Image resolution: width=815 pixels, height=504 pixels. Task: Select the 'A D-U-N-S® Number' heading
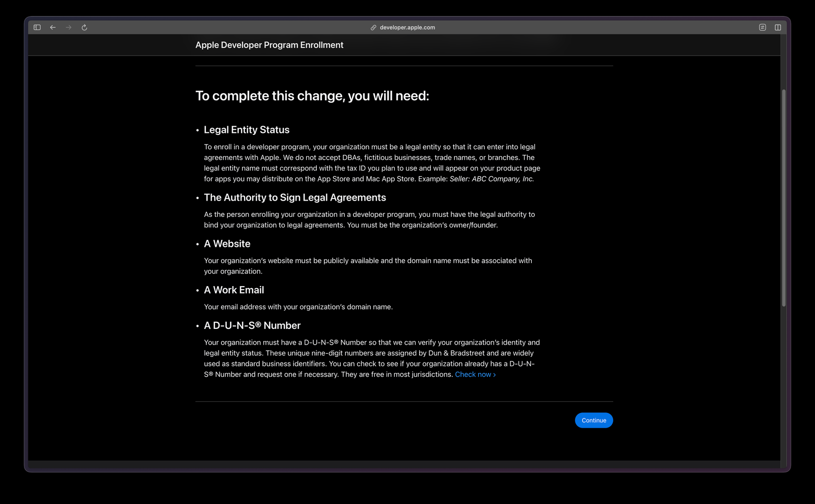[x=252, y=326]
